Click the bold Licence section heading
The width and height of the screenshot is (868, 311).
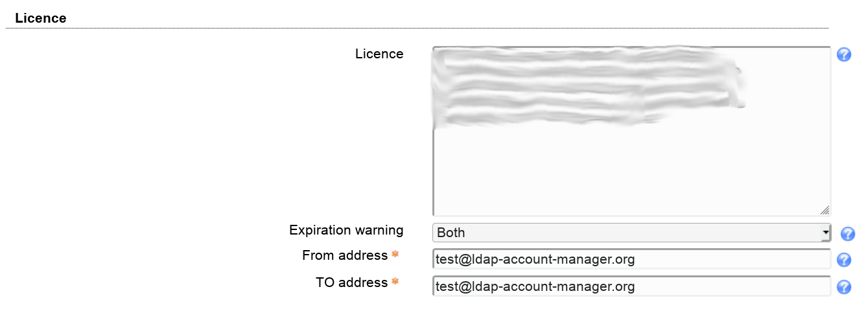tap(41, 18)
